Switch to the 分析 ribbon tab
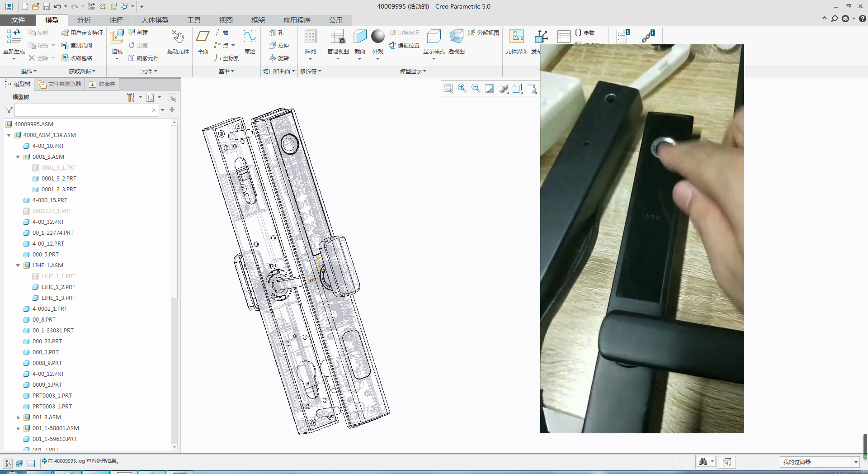Screen dimensions: 868x474 click(84, 20)
